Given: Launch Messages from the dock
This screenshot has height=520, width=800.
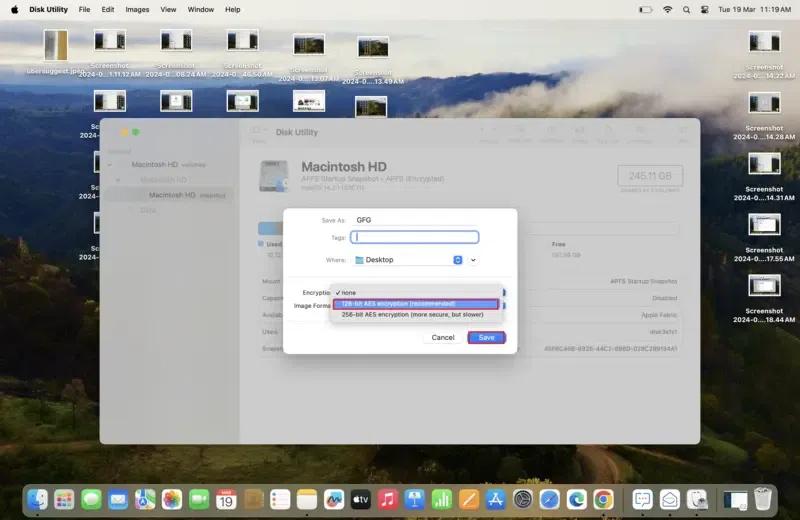Looking at the screenshot, I should [x=91, y=500].
